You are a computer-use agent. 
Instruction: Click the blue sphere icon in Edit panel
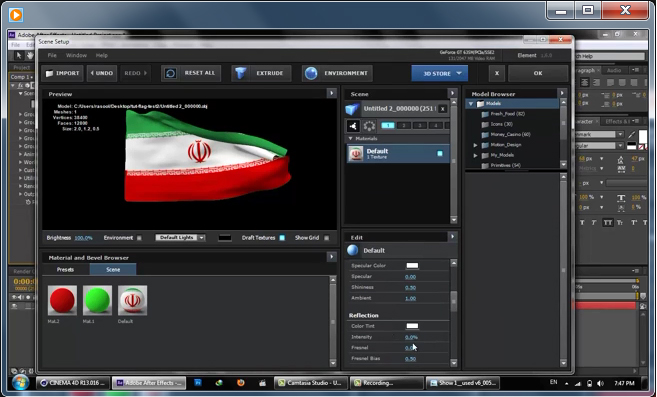pos(353,250)
